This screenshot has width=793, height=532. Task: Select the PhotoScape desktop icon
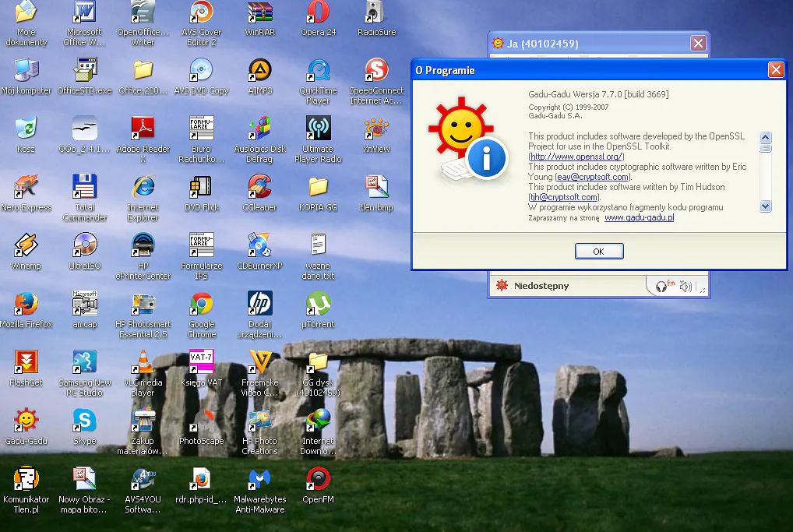tap(201, 428)
